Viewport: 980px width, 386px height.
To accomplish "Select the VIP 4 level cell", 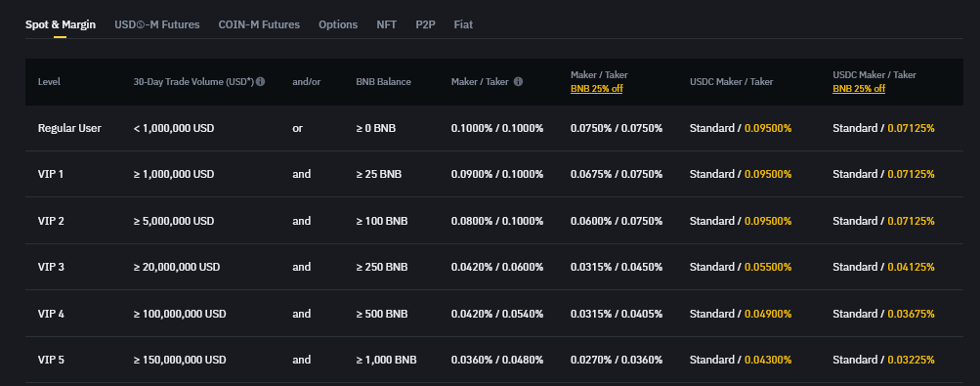I will (x=51, y=314).
